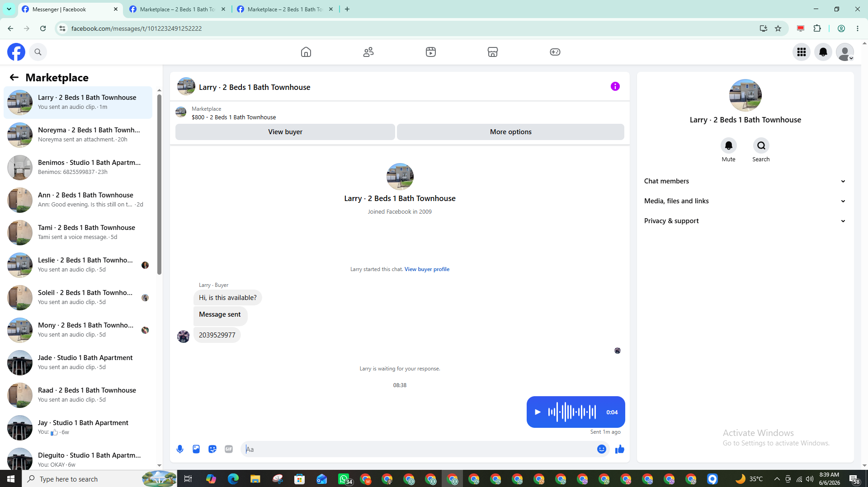Image resolution: width=868 pixels, height=487 pixels.
Task: Open the Mony 2 Beds 1 Bath conversation
Action: (x=78, y=330)
